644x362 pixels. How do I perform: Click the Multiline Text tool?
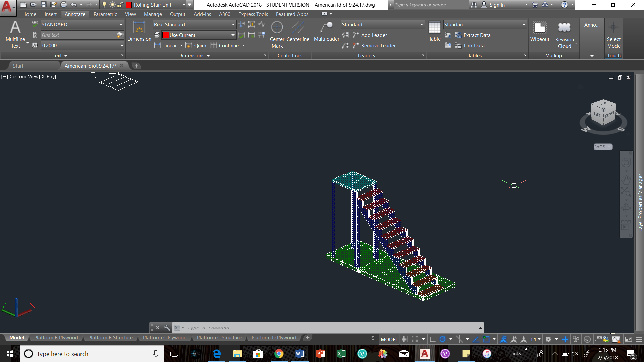pos(15,34)
